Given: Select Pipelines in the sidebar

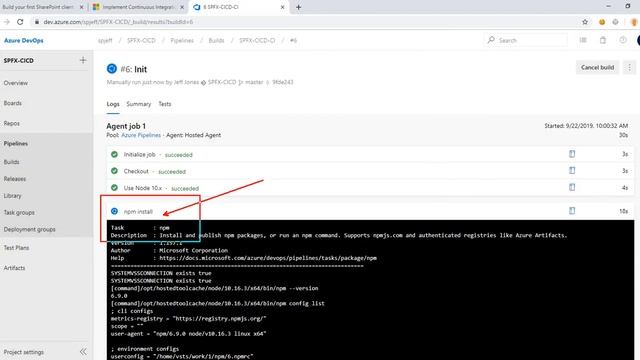Looking at the screenshot, I should pyautogui.click(x=16, y=144).
